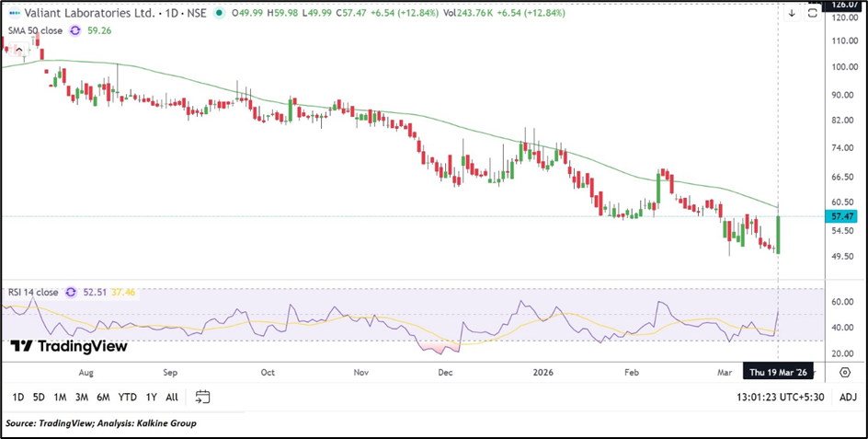
Task: Click the RSI 14 close indicator label
Action: [33, 293]
